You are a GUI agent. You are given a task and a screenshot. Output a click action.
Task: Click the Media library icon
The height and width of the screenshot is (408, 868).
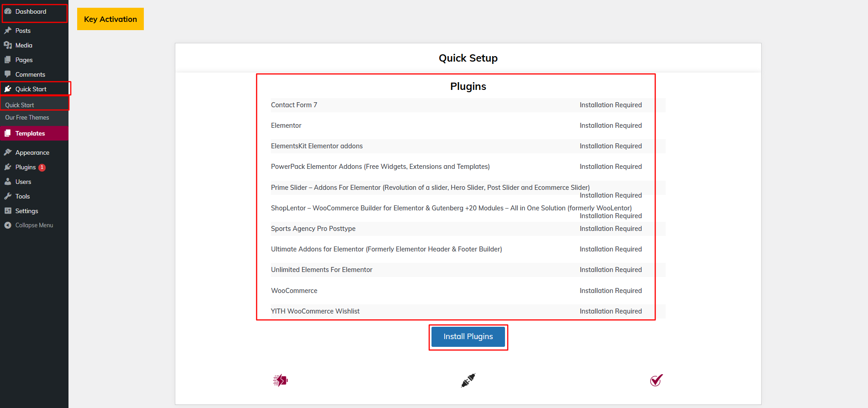click(x=8, y=45)
